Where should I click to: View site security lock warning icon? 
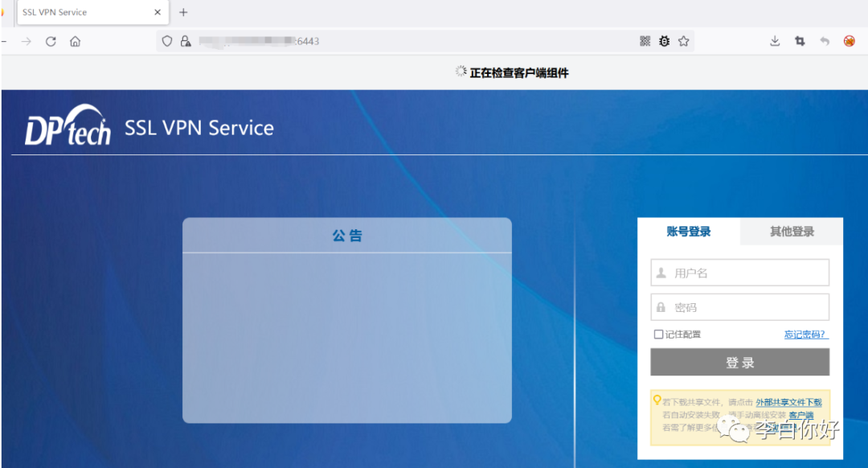(x=186, y=41)
